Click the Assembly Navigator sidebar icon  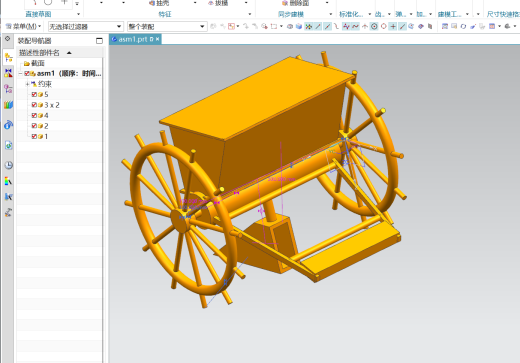tap(8, 58)
